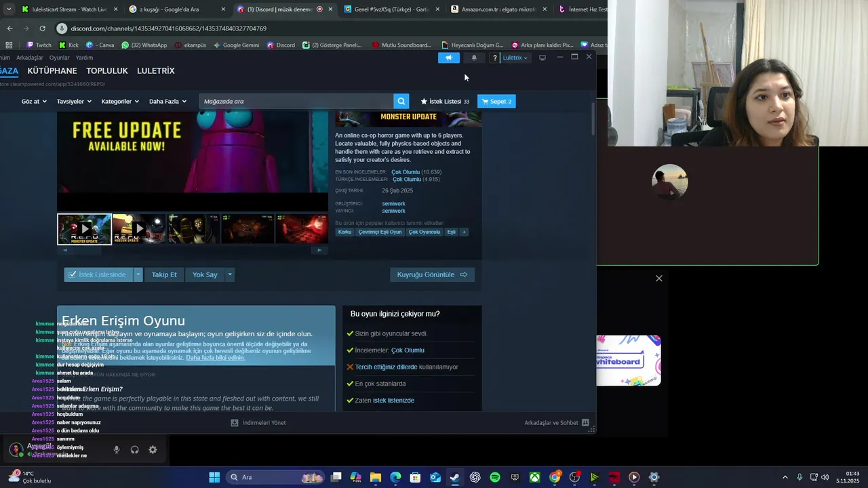
Task: Expand the Daha Fazla dropdown
Action: coord(167,102)
